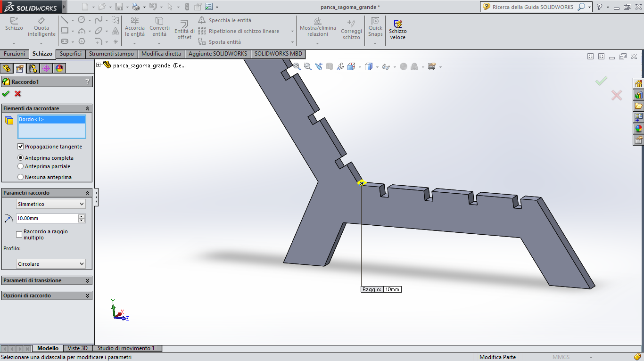Select the Circle sketch tool
Viewport: 644px width, 361px height.
click(x=82, y=20)
